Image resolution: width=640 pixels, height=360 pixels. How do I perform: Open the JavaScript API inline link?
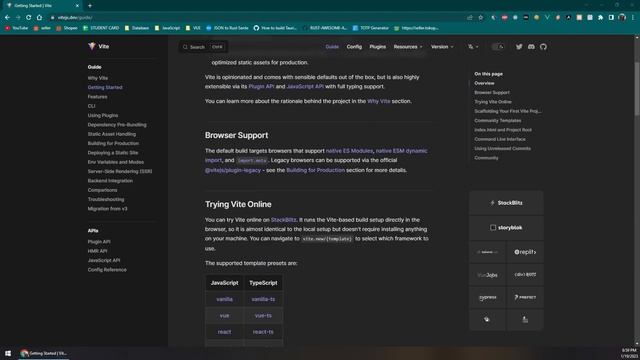point(305,87)
